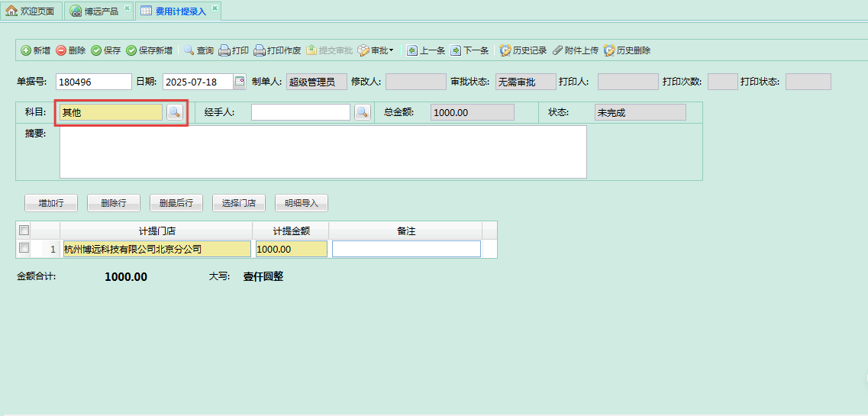Click the 明细导入 button
Viewport: 868px width, 416px height.
[302, 203]
